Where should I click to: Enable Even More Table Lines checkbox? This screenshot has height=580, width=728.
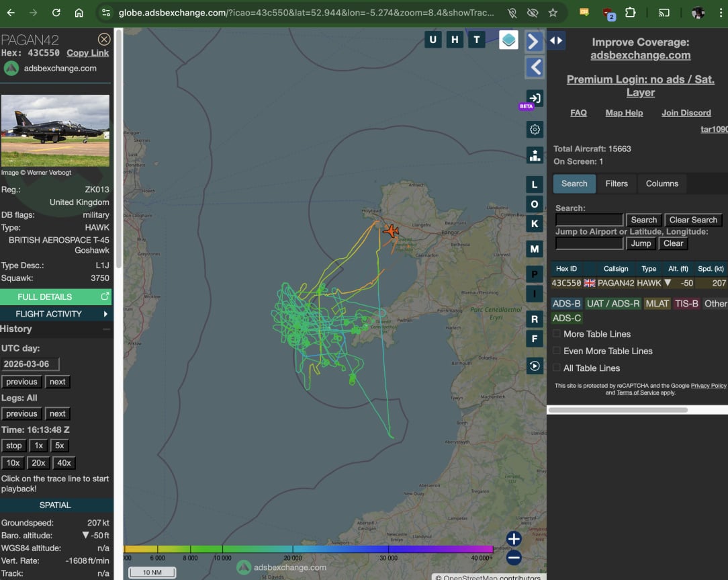tap(556, 351)
